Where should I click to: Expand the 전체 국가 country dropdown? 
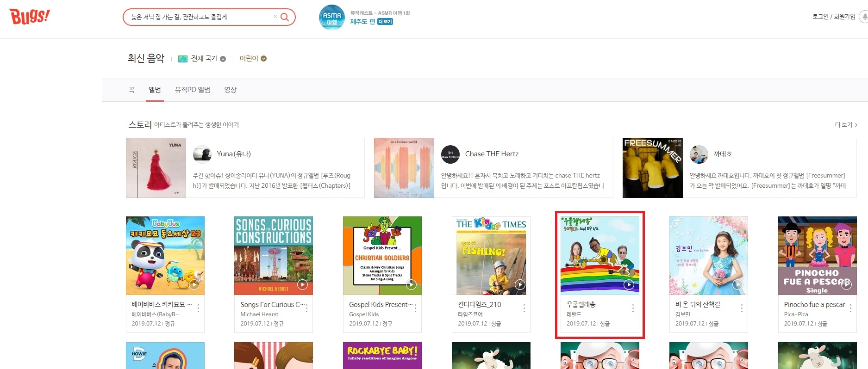click(202, 59)
